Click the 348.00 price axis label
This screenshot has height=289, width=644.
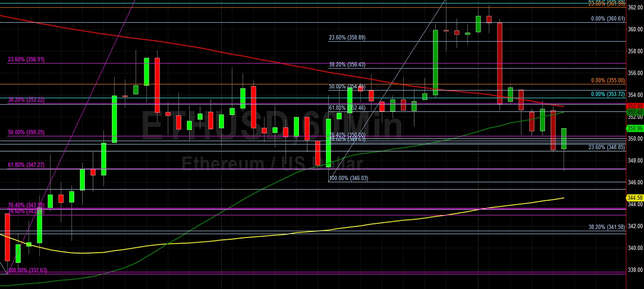coord(636,160)
